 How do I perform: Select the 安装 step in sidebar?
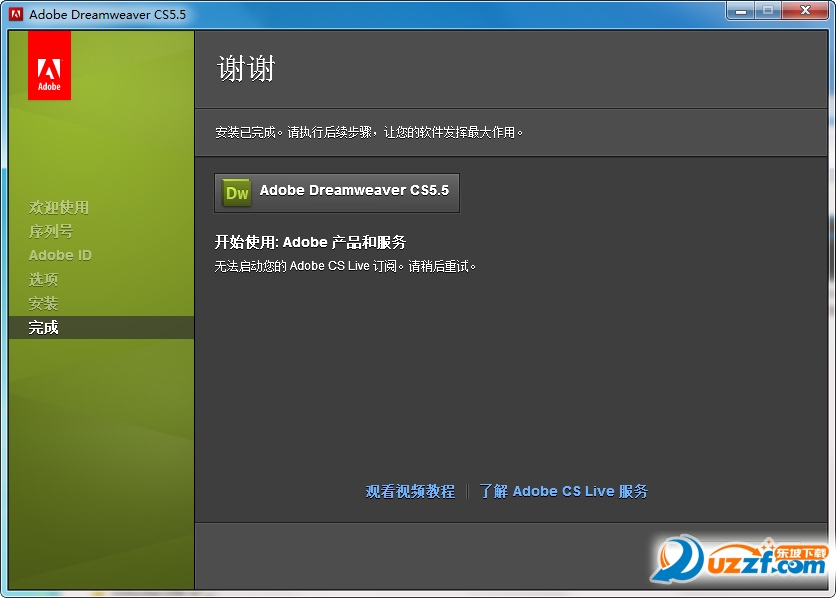pos(43,303)
